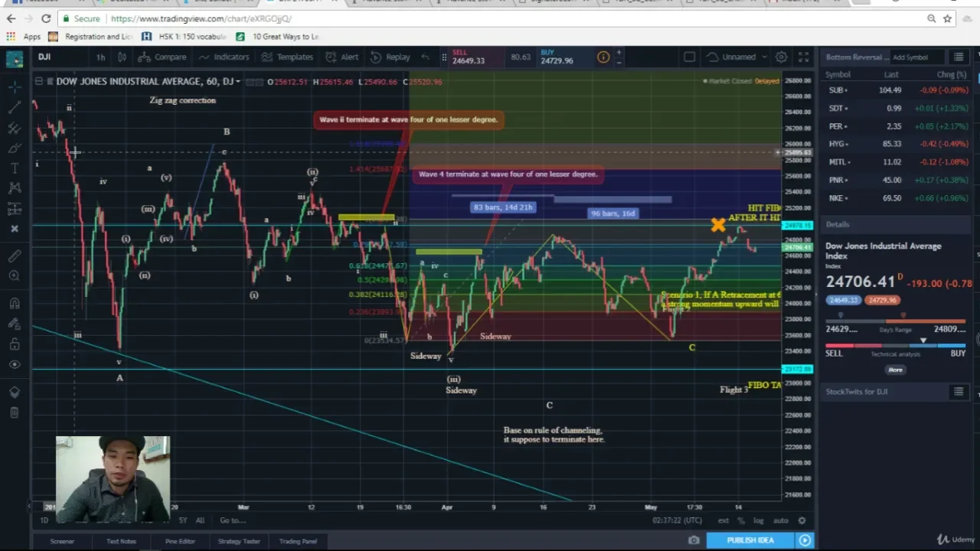
Task: Click the undo arrow in top toolbar
Action: pos(426,57)
